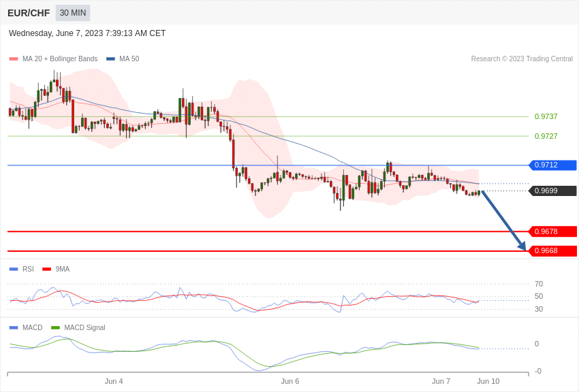The height and width of the screenshot is (392, 579).
Task: Click the MACD legend label
Action: point(33,327)
